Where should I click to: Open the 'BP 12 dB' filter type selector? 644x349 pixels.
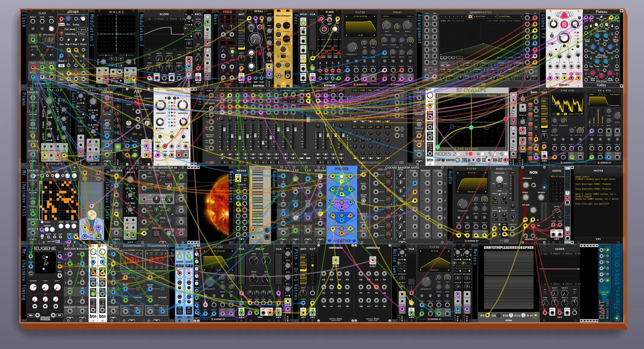tap(434, 251)
